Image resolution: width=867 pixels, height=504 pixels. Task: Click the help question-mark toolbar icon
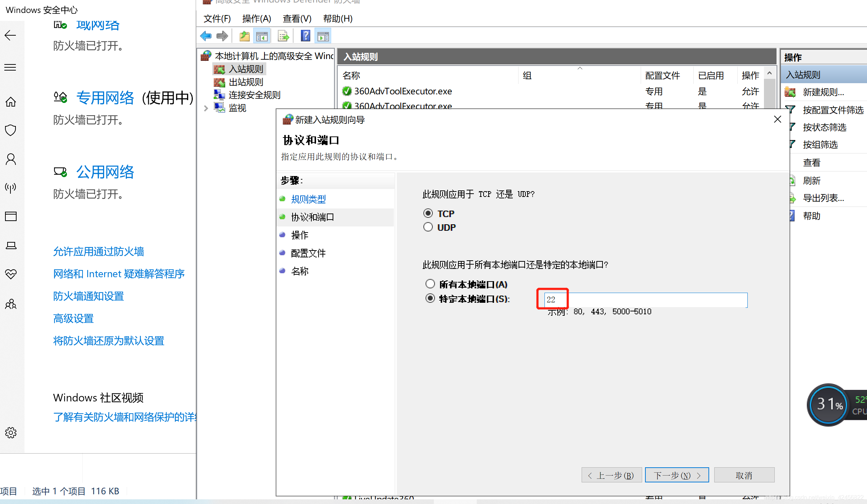point(306,36)
